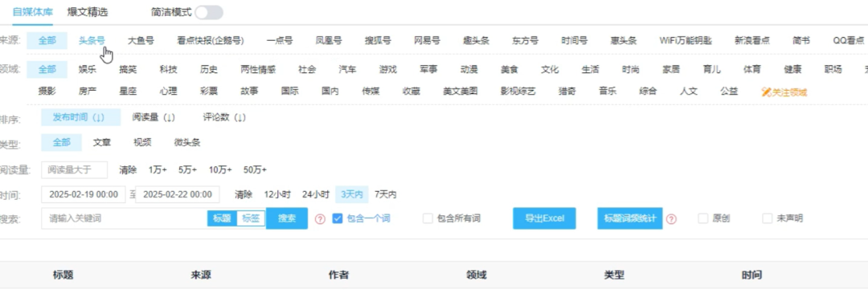Filter by 星座 field
This screenshot has width=868, height=297.
(128, 92)
